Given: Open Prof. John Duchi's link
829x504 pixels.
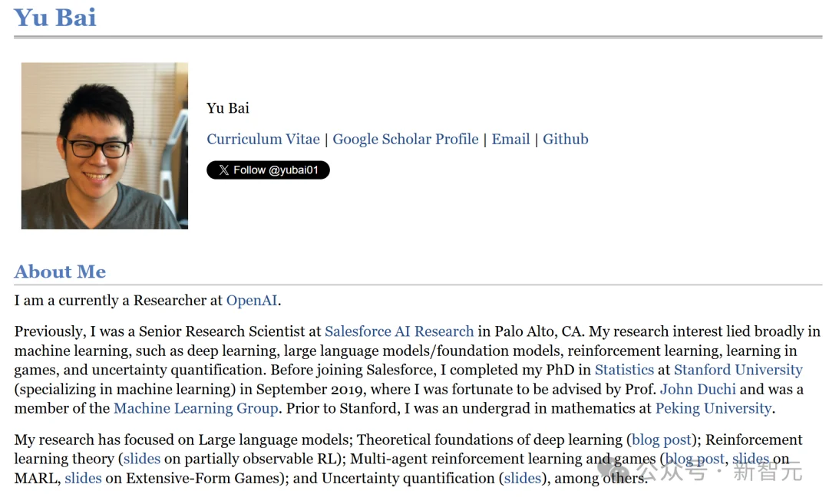Looking at the screenshot, I should [x=698, y=389].
